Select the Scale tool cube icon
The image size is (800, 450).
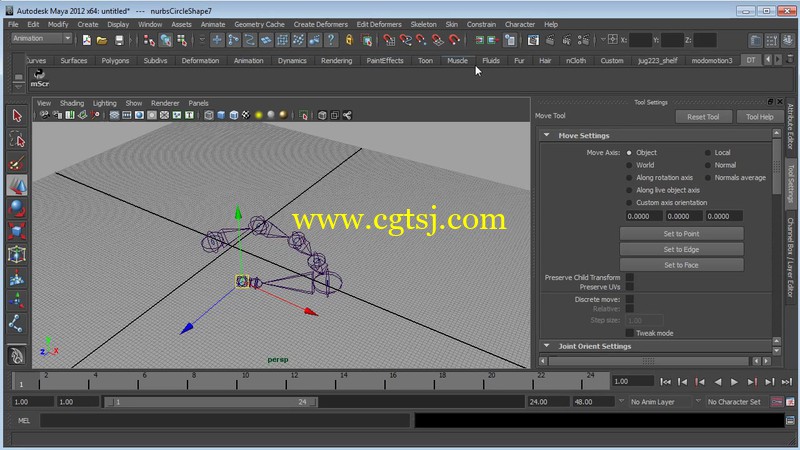tap(17, 232)
